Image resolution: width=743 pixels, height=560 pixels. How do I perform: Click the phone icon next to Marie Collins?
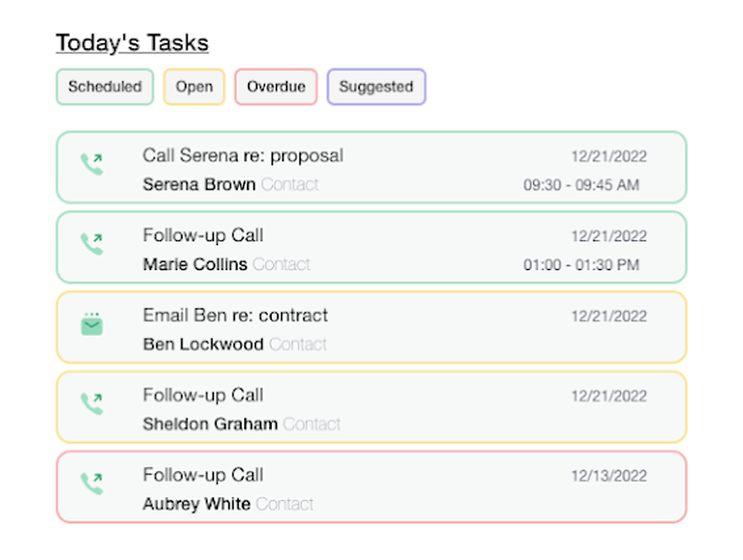pyautogui.click(x=92, y=244)
